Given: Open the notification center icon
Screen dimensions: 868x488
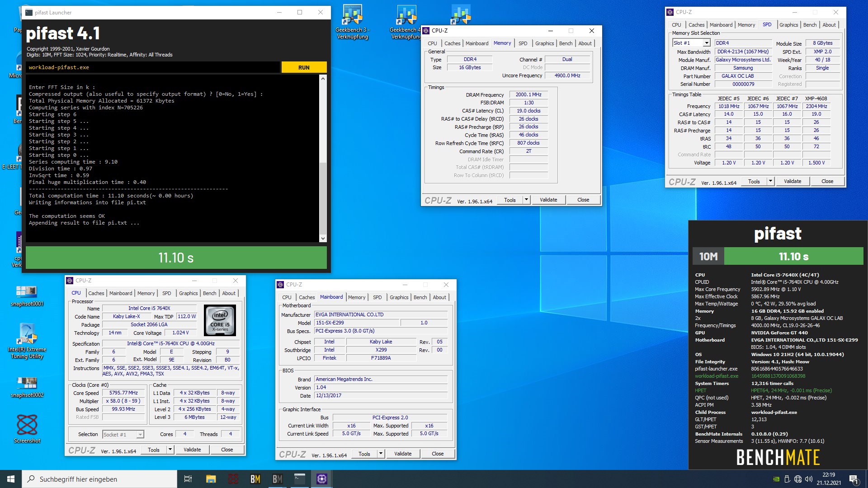Looking at the screenshot, I should (854, 479).
